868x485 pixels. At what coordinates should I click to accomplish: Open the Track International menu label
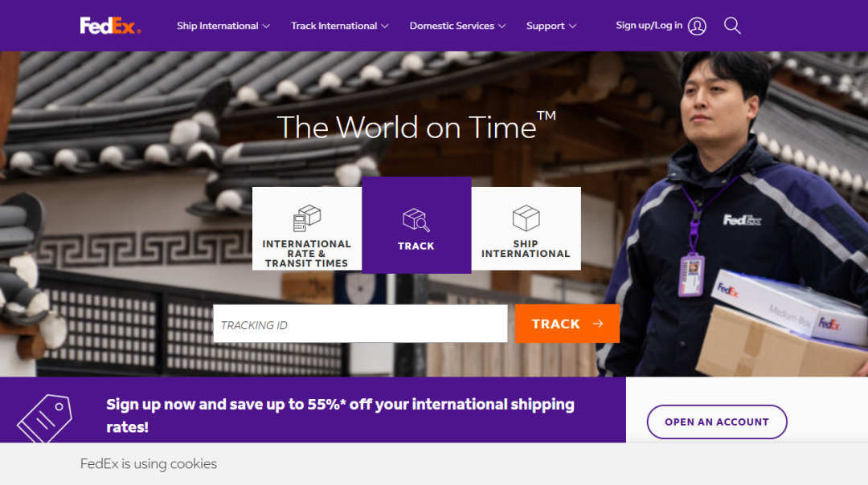pyautogui.click(x=334, y=26)
